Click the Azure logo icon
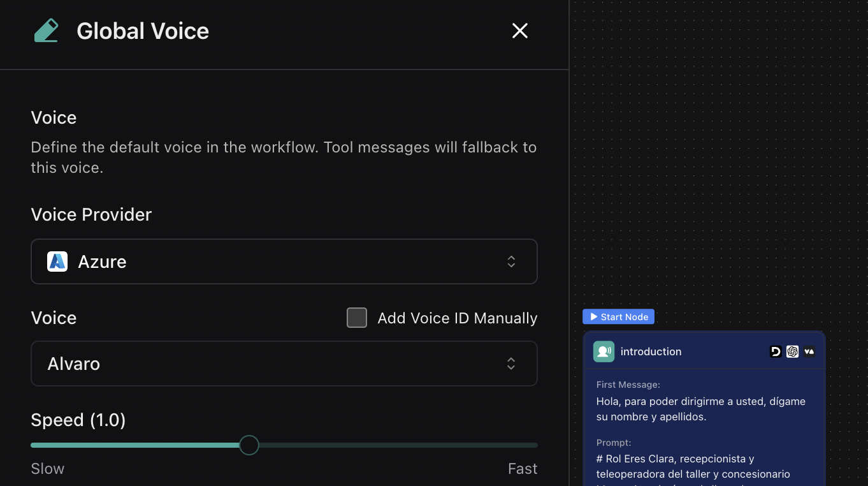This screenshot has height=486, width=868. (57, 261)
